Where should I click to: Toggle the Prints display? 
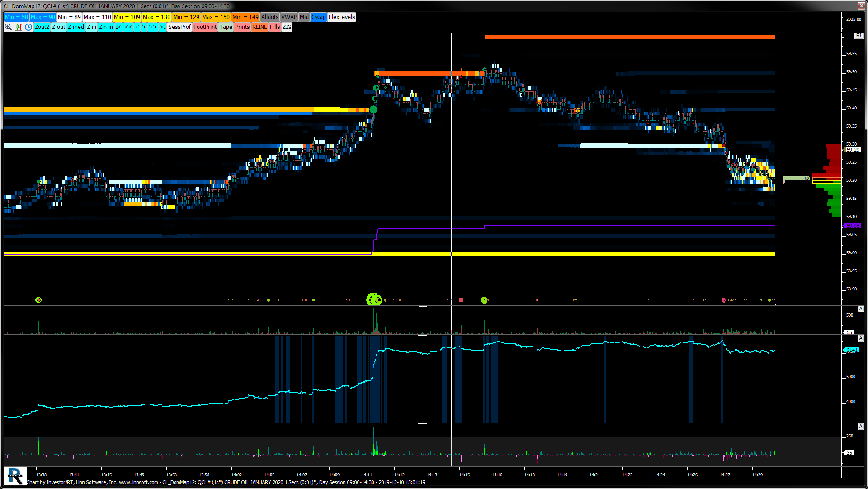(242, 27)
